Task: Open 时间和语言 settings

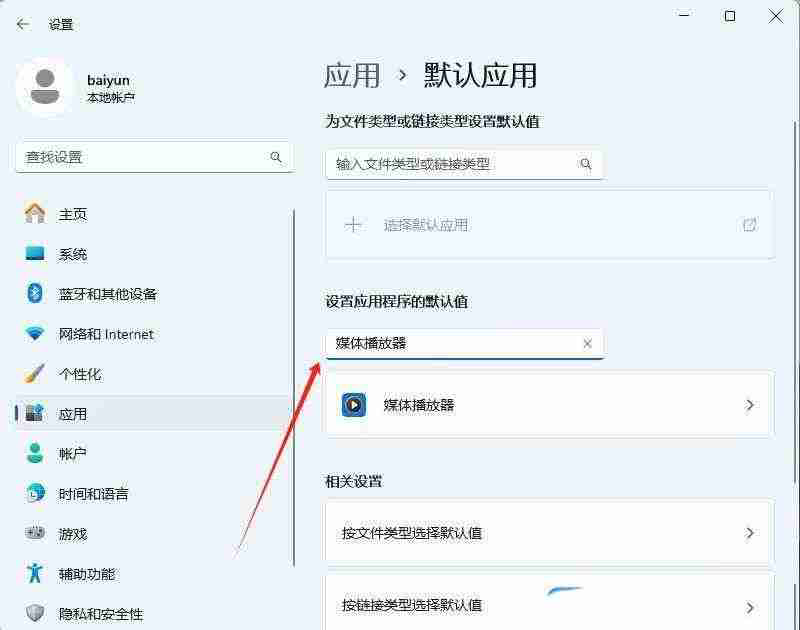Action: [x=153, y=493]
